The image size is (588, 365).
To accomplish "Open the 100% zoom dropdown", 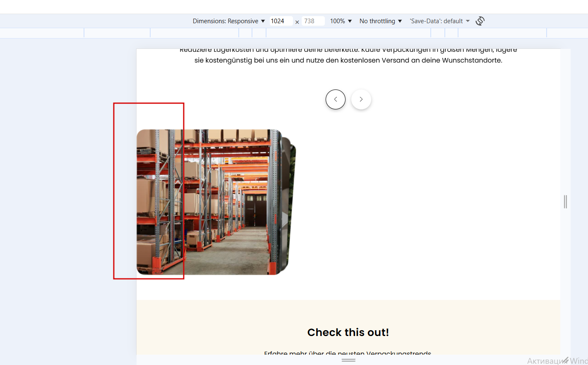I will 341,21.
